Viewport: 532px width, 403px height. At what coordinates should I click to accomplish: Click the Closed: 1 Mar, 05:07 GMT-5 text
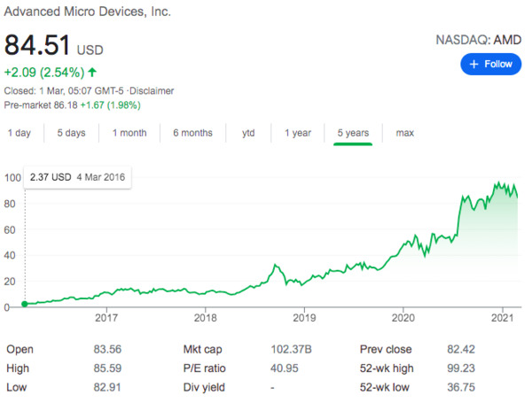tap(64, 91)
